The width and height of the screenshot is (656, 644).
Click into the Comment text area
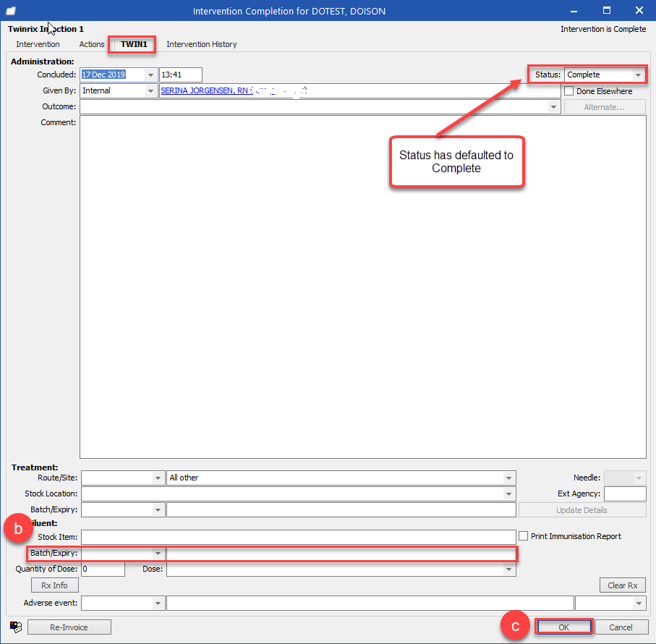[363, 287]
